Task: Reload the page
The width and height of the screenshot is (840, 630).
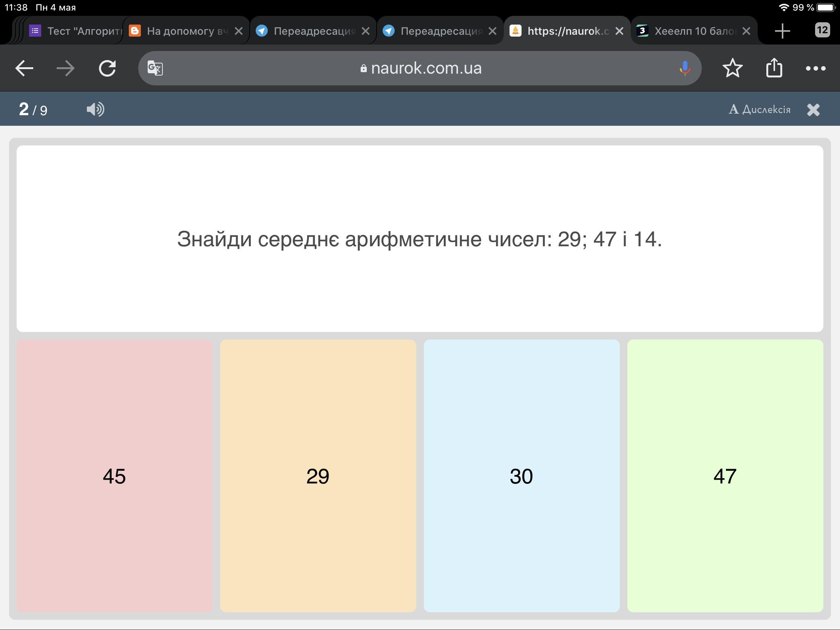Action: 107,68
